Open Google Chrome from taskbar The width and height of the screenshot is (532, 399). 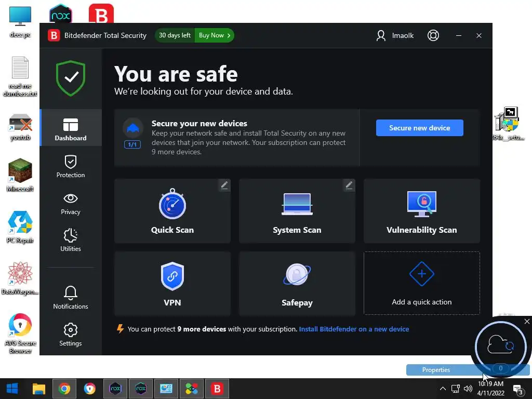(x=64, y=389)
